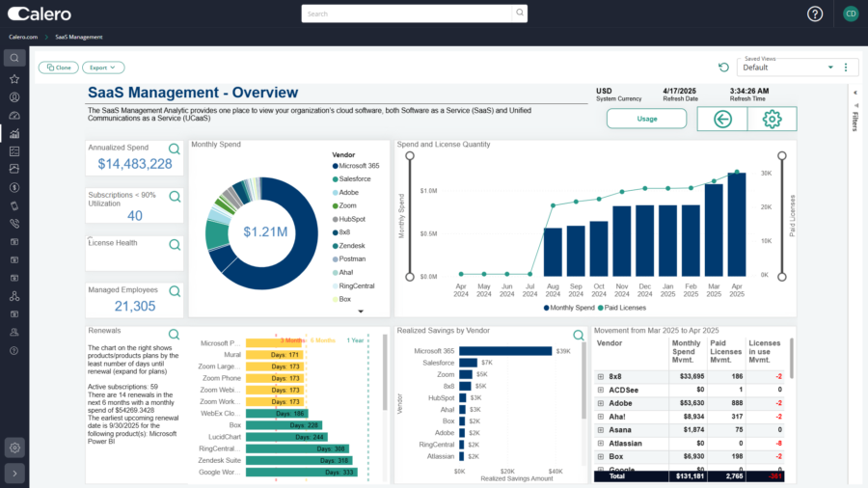Select Zoom in the Vendor legend
Viewport: 868px width, 488px height.
tap(344, 205)
